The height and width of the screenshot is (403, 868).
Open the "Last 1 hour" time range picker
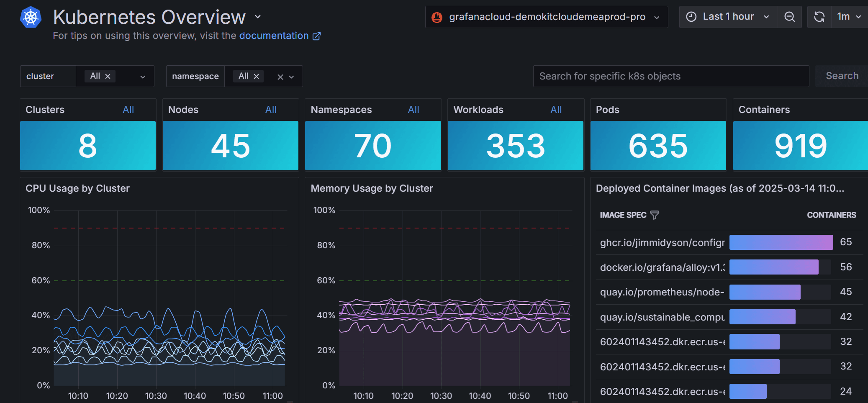(x=728, y=17)
